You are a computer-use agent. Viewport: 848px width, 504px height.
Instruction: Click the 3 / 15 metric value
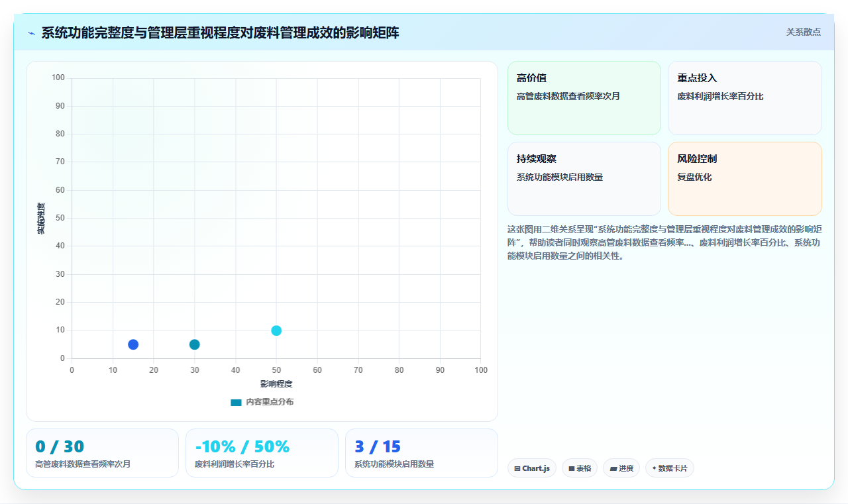[378, 446]
